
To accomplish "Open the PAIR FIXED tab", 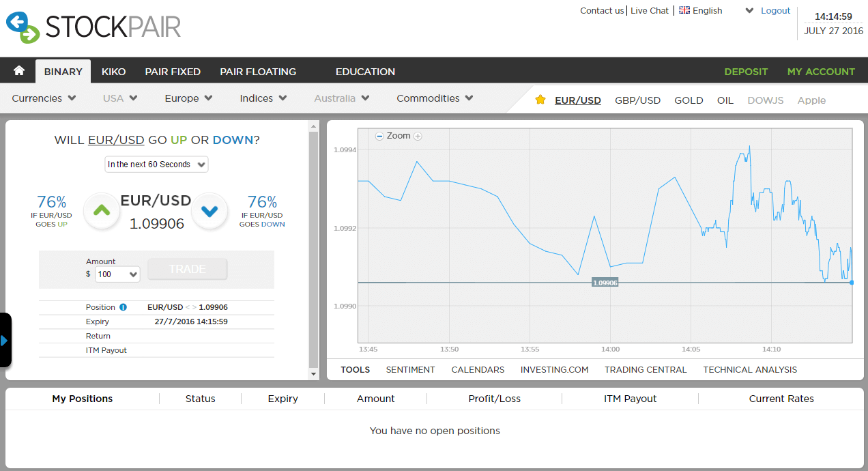I will 173,71.
